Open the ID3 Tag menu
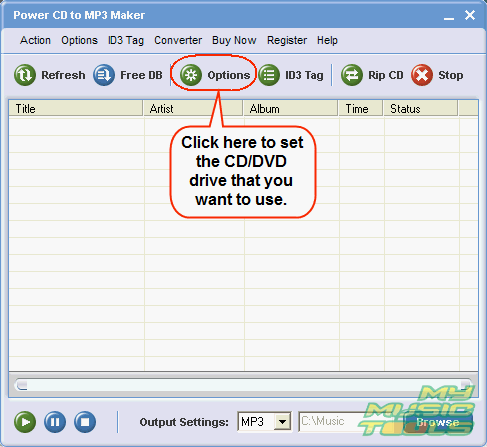Screen dimensions: 487x447 (x=126, y=40)
